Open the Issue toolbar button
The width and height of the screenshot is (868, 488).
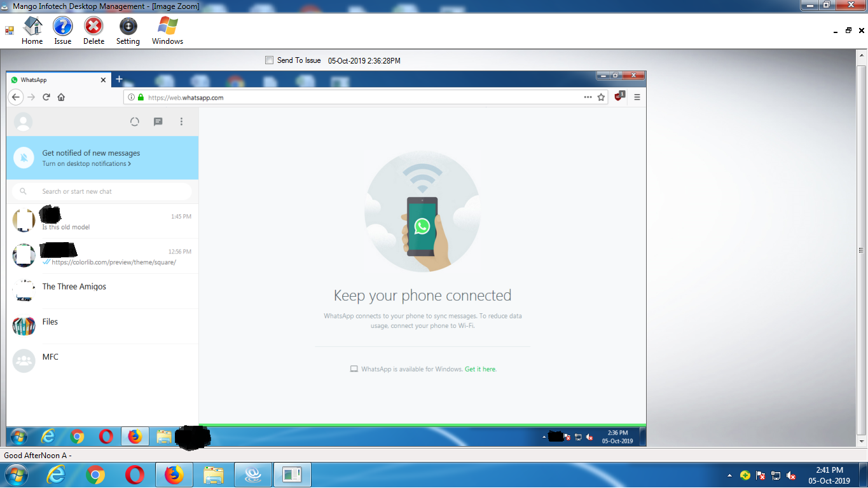[x=63, y=31]
